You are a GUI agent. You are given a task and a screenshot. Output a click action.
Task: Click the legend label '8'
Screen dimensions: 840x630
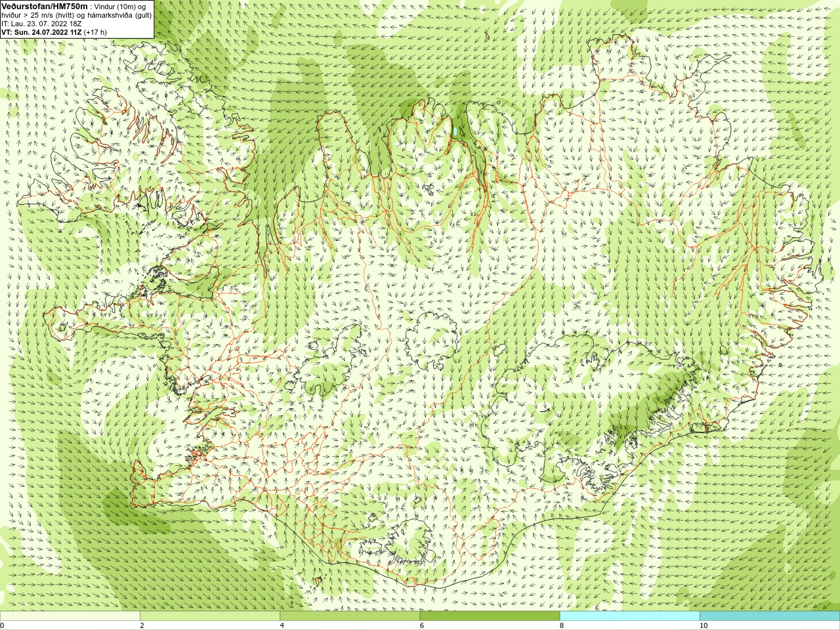[x=561, y=626]
